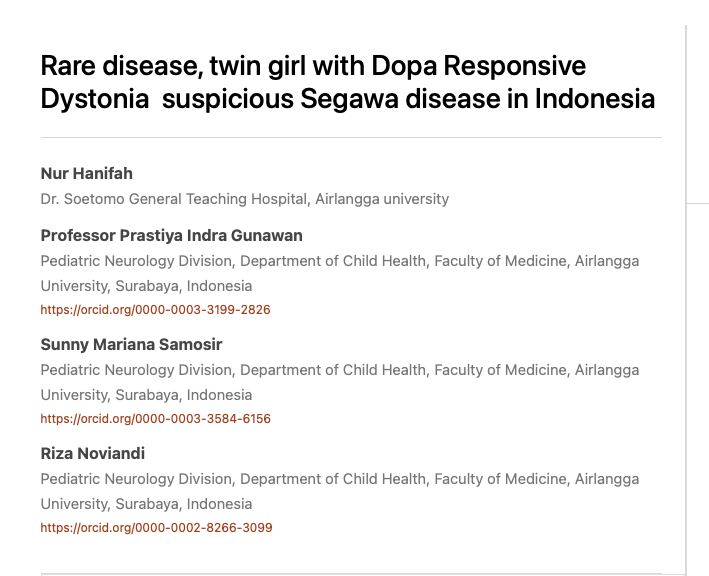Screen dimensions: 709x576
Task: Click the horizontal divider below the title
Action: (350, 137)
